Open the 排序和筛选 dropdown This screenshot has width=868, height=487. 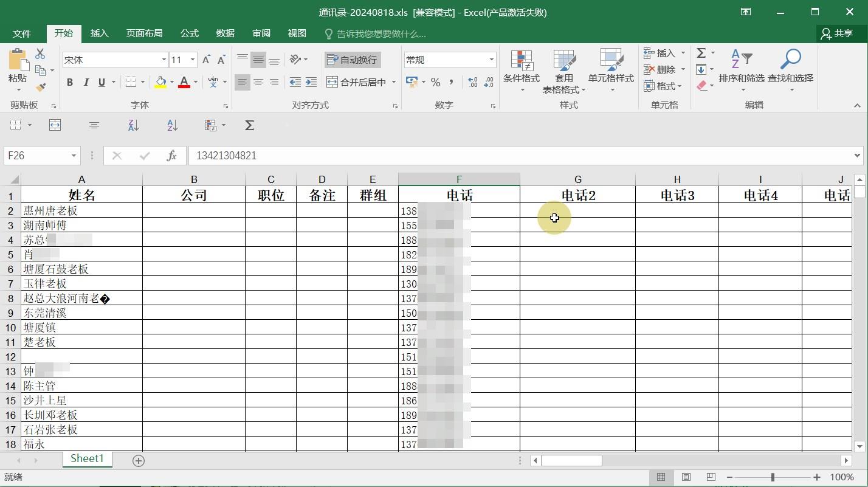742,72
